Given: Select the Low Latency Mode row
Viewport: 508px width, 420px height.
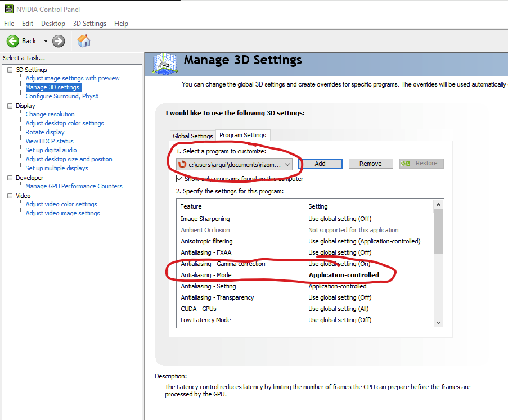Looking at the screenshot, I should (304, 320).
